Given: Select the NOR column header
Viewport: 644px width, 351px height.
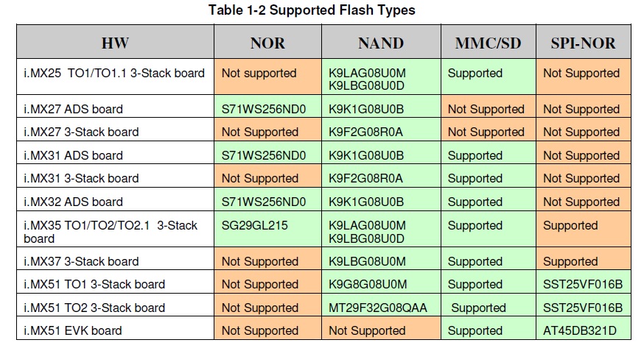Looking at the screenshot, I should coord(267,43).
